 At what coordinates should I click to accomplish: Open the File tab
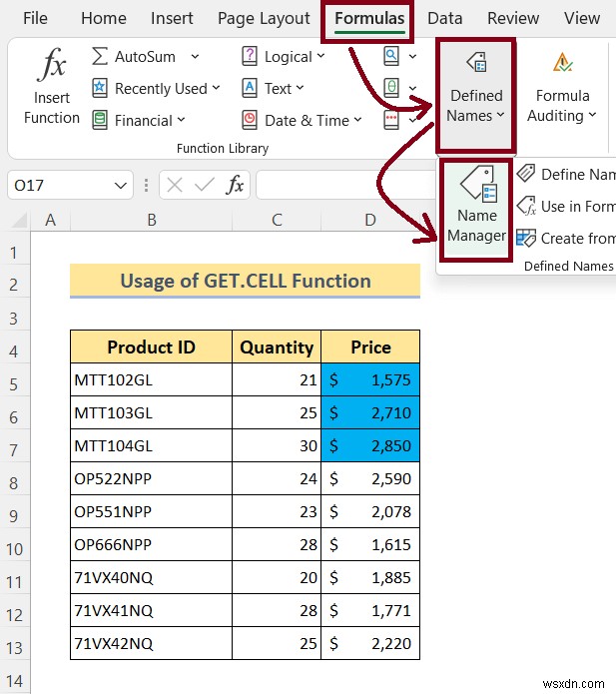click(x=35, y=18)
